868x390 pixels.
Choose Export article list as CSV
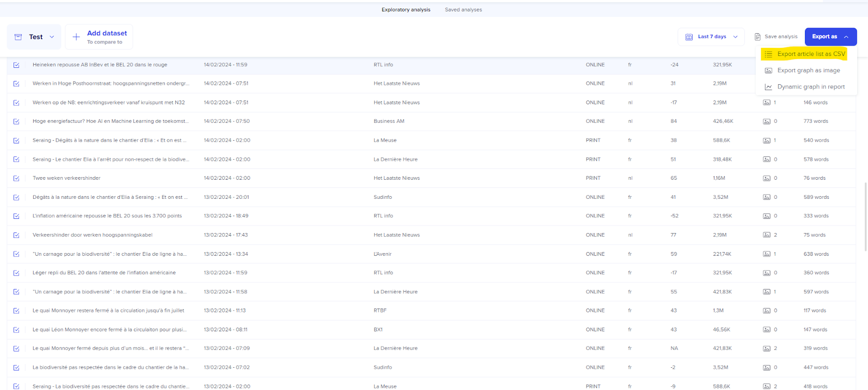[805, 54]
